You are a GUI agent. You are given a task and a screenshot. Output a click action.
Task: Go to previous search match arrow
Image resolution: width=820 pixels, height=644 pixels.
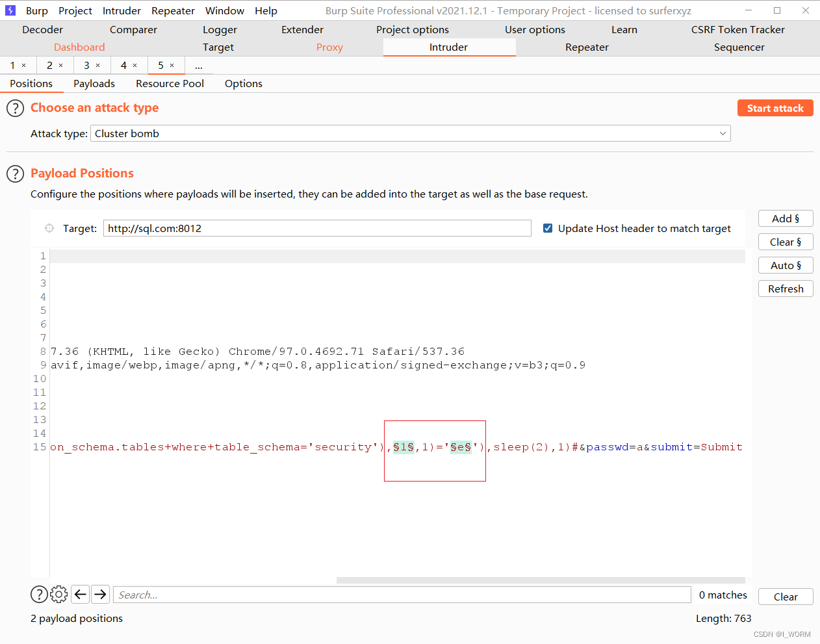pyautogui.click(x=81, y=595)
